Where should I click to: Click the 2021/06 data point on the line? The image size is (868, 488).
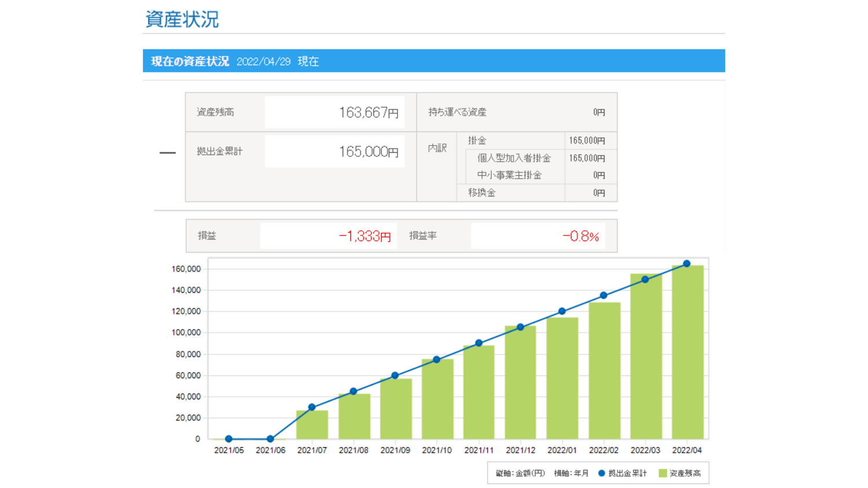click(x=270, y=439)
